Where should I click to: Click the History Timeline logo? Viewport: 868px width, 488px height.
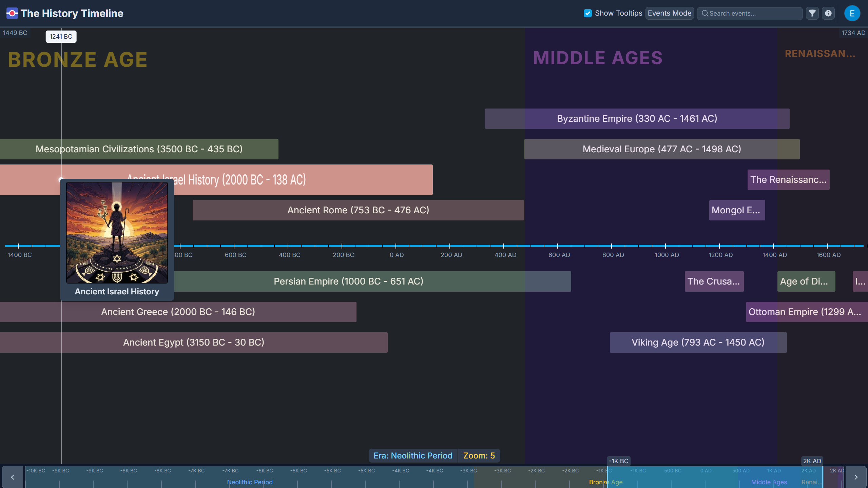coord(13,13)
